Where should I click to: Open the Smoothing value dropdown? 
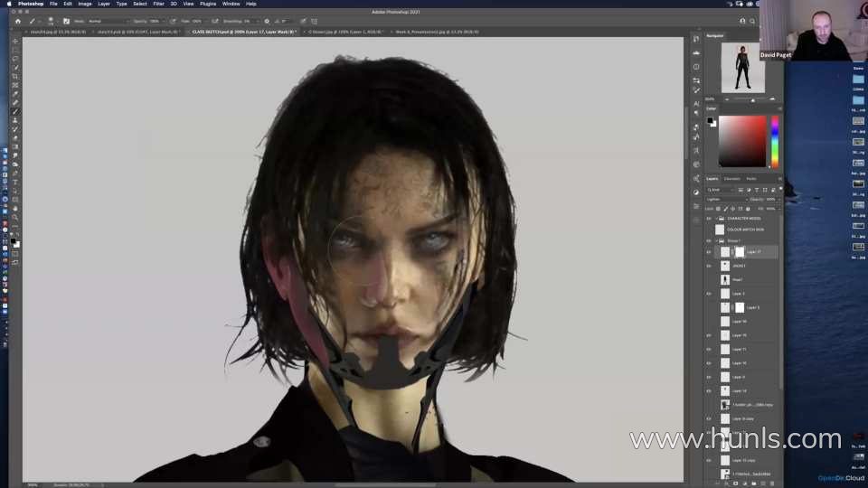(258, 21)
